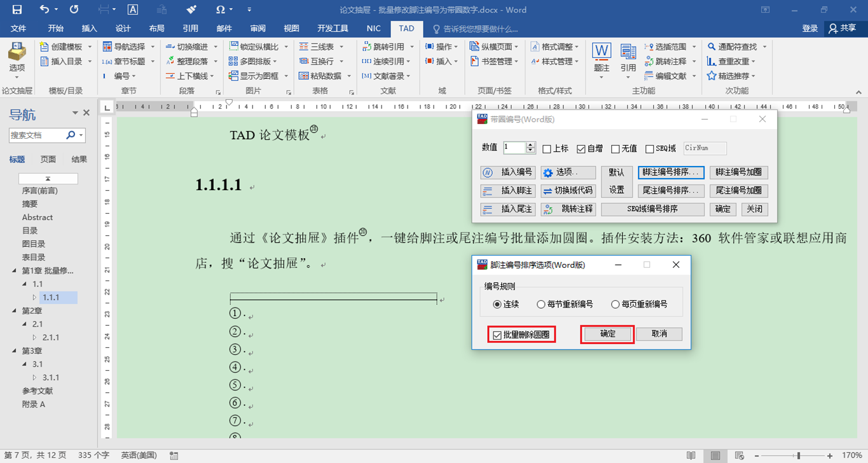This screenshot has height=463, width=868.
Task: Switch to the 页面 tab in navigation pane
Action: click(x=47, y=158)
